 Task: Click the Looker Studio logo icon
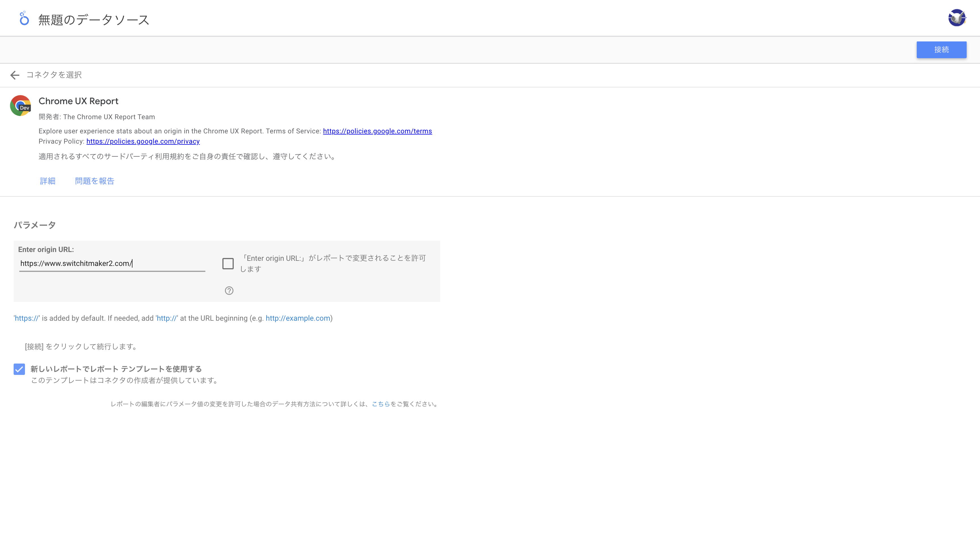24,18
